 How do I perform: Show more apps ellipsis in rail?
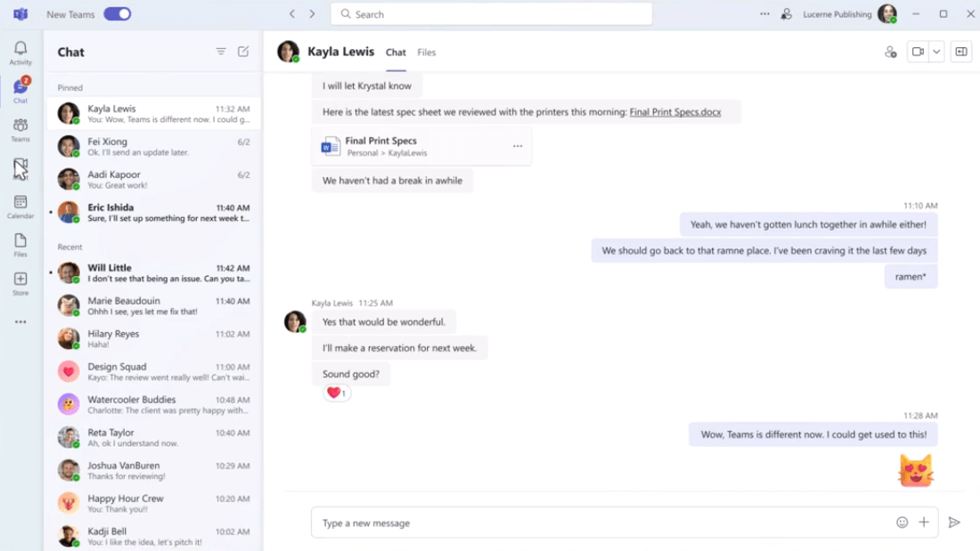tap(20, 322)
